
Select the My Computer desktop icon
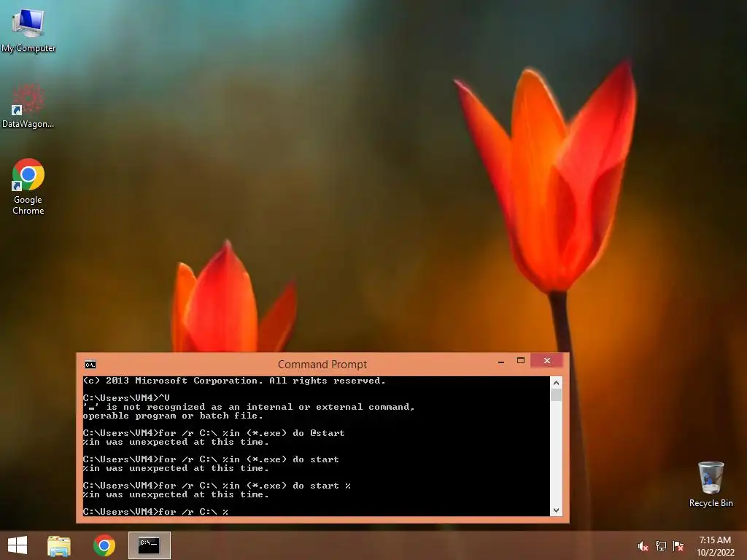coord(28,29)
